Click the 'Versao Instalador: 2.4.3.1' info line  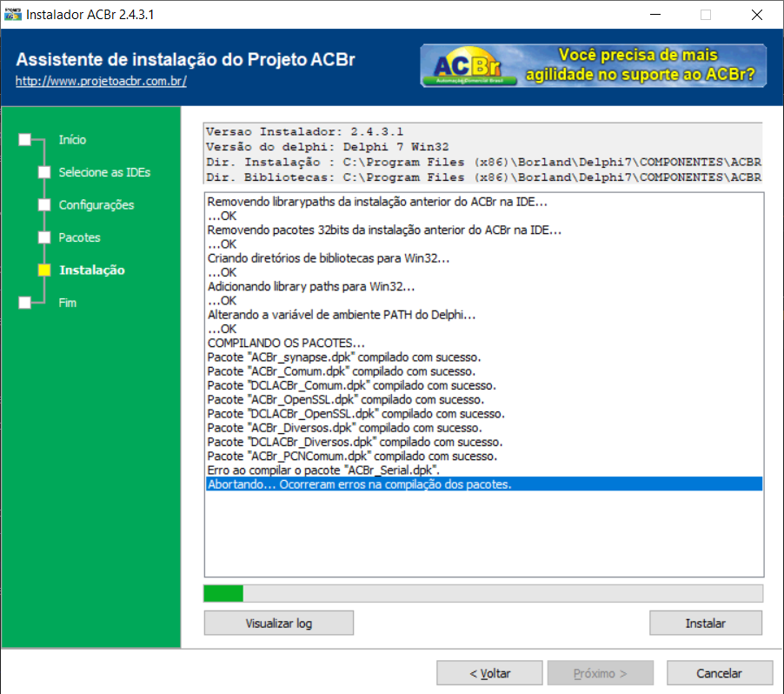click(304, 131)
